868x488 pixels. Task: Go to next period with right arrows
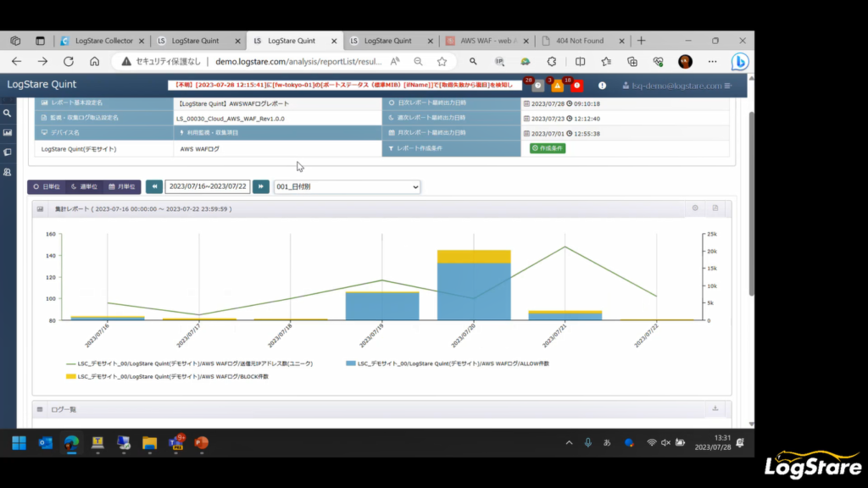coord(261,186)
